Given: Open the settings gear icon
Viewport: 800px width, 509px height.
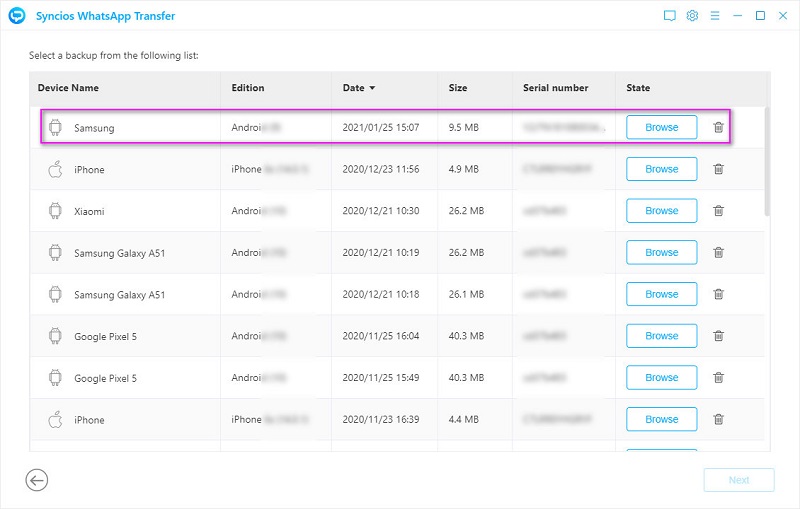Looking at the screenshot, I should tap(692, 16).
